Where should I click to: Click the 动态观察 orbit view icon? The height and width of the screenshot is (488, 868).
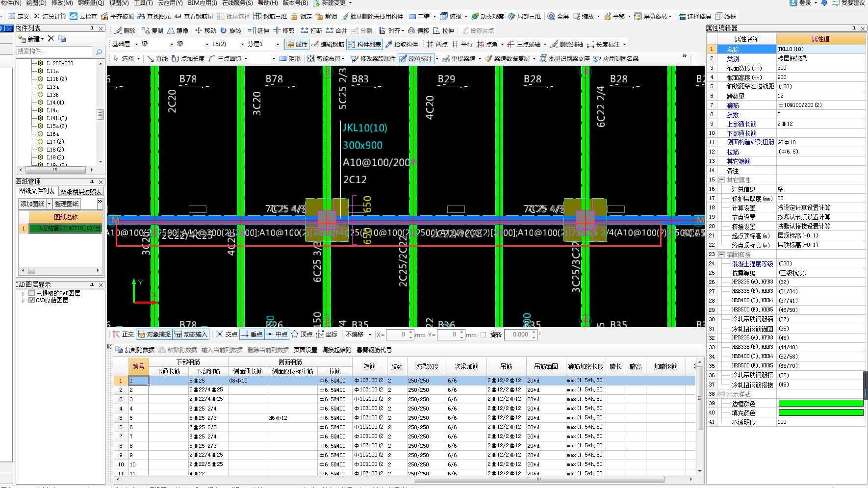coord(475,16)
